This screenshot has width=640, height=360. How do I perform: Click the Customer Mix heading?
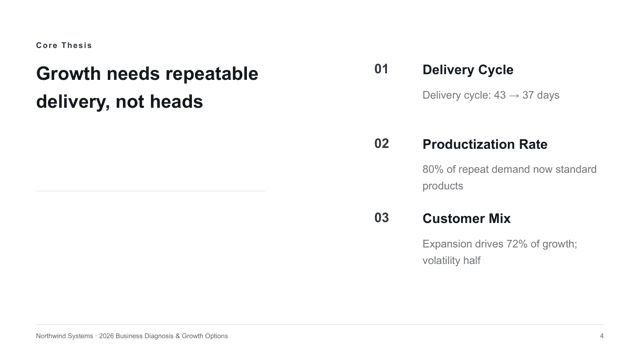click(x=467, y=219)
